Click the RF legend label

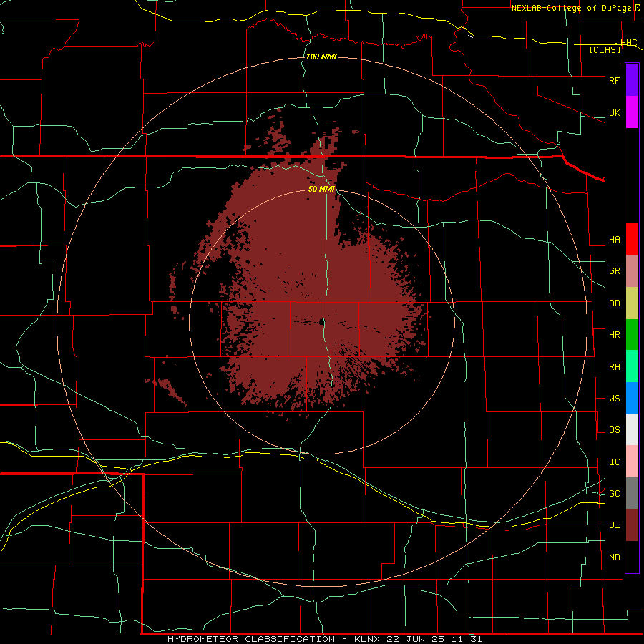click(x=614, y=80)
